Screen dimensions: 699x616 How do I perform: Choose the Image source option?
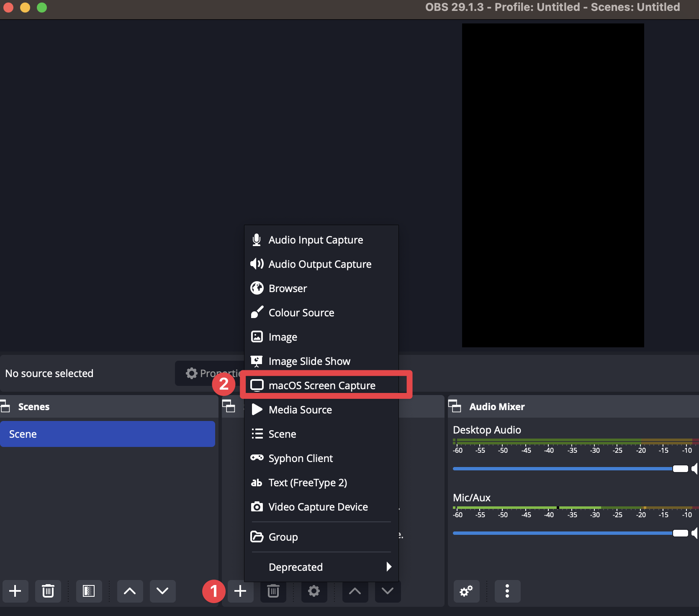pos(321,337)
